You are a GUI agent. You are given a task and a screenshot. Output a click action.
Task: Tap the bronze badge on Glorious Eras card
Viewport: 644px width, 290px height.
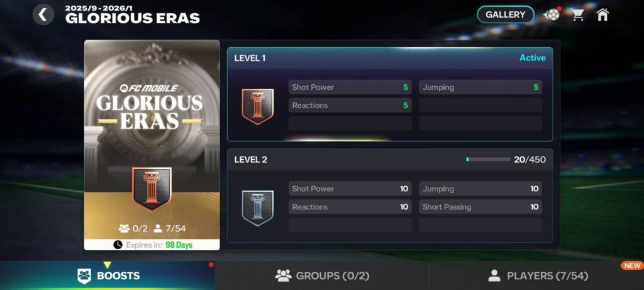point(152,189)
